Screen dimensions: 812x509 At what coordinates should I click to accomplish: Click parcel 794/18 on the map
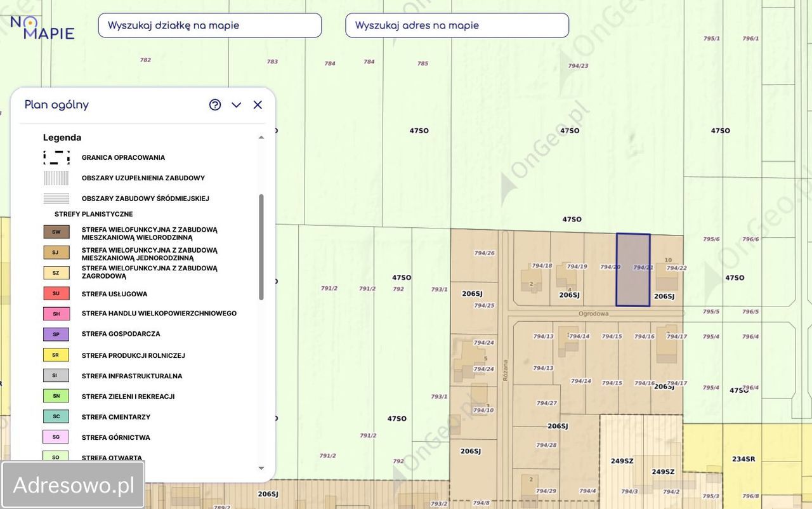coord(532,270)
